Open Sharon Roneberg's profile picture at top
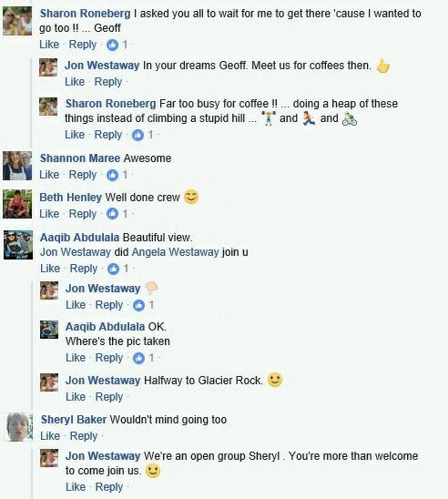Screen dimensions: 448x499 tap(17, 21)
